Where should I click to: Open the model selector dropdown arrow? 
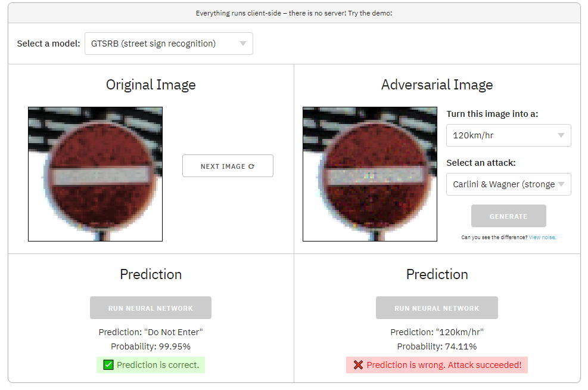(243, 44)
